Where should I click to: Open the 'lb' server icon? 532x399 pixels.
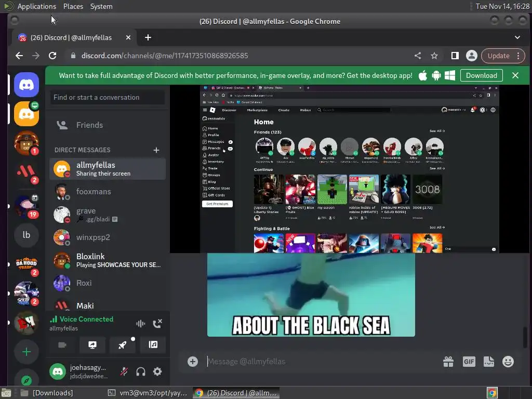tap(26, 235)
